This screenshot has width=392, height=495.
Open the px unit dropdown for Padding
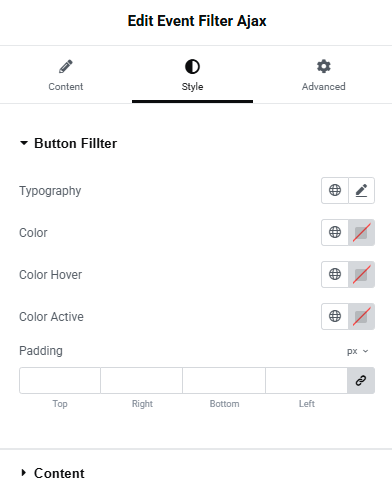pyautogui.click(x=357, y=351)
